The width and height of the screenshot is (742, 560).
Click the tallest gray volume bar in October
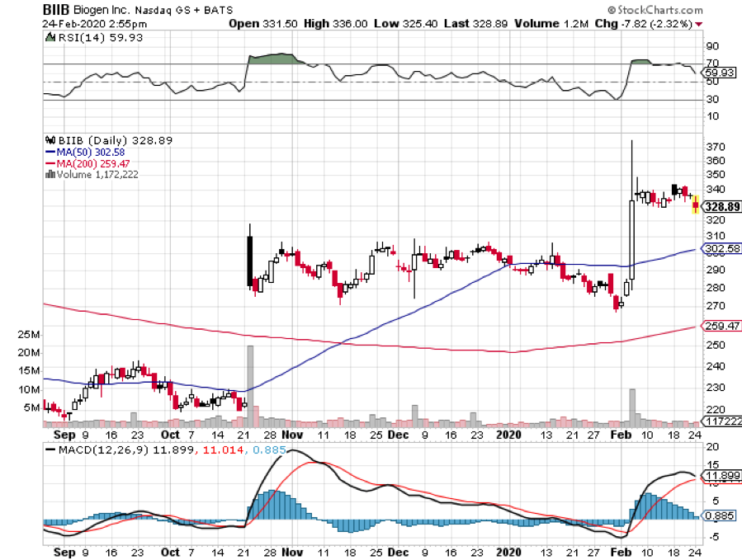250,387
